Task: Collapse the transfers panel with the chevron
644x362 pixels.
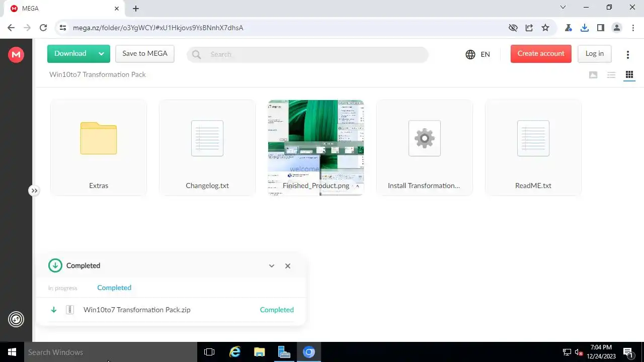Action: coord(272,266)
